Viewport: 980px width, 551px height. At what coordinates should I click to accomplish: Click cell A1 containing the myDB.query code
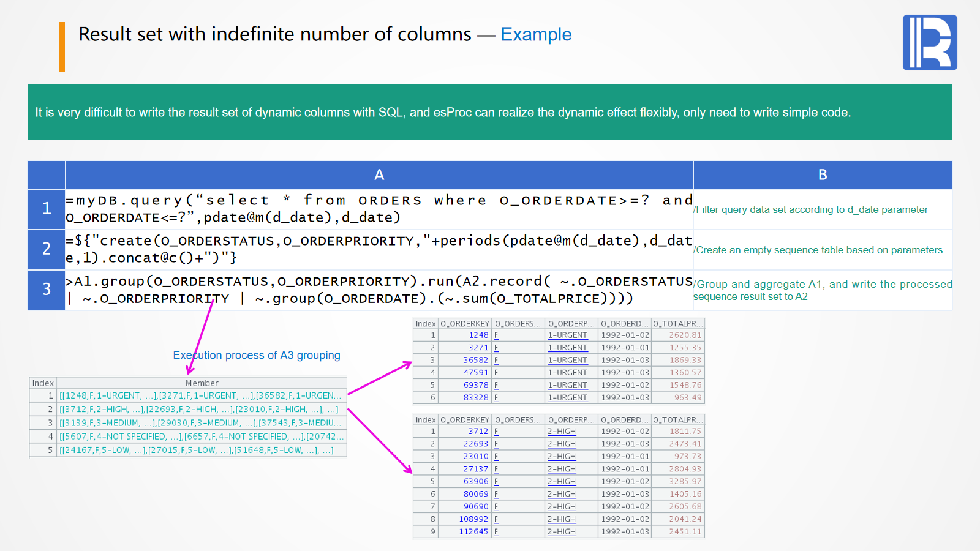[379, 209]
